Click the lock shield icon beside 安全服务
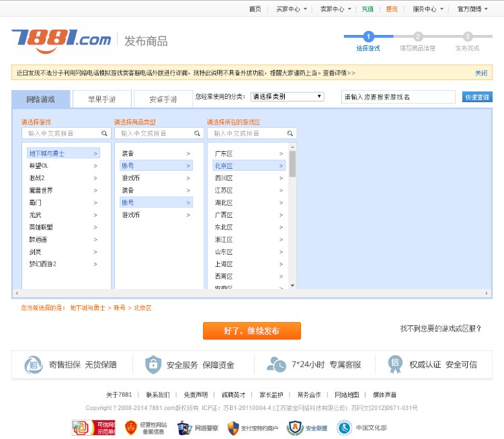The image size is (504, 439). click(x=153, y=364)
